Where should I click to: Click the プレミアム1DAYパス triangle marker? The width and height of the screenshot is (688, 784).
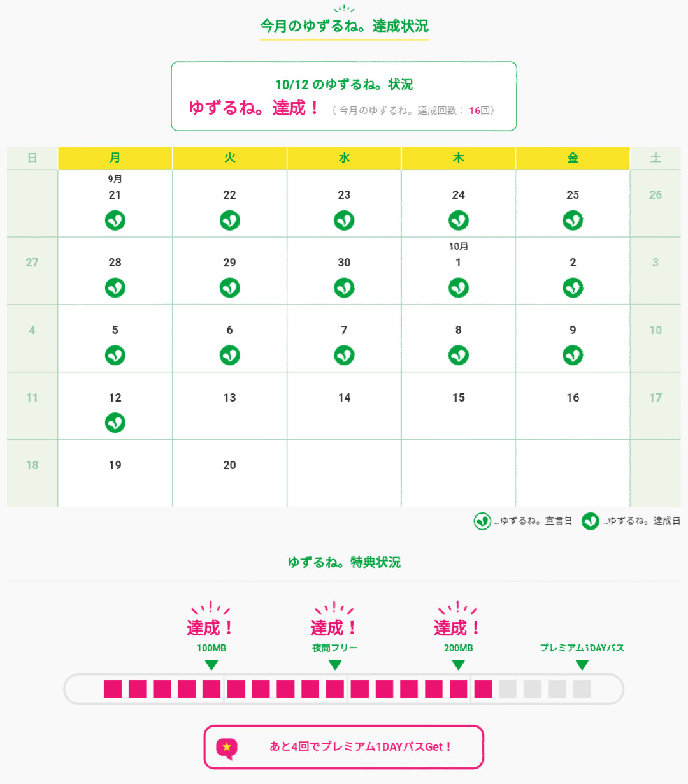[582, 665]
